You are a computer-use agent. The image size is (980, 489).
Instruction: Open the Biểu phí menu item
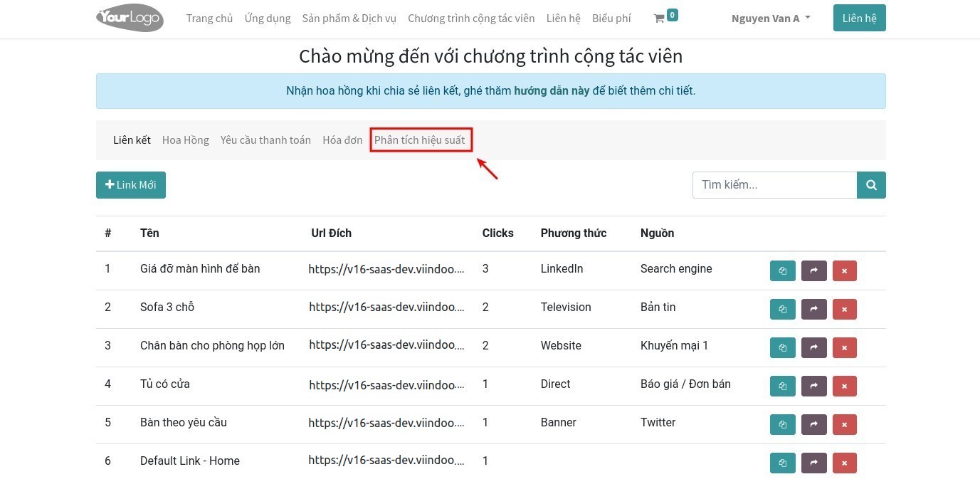[x=611, y=19]
